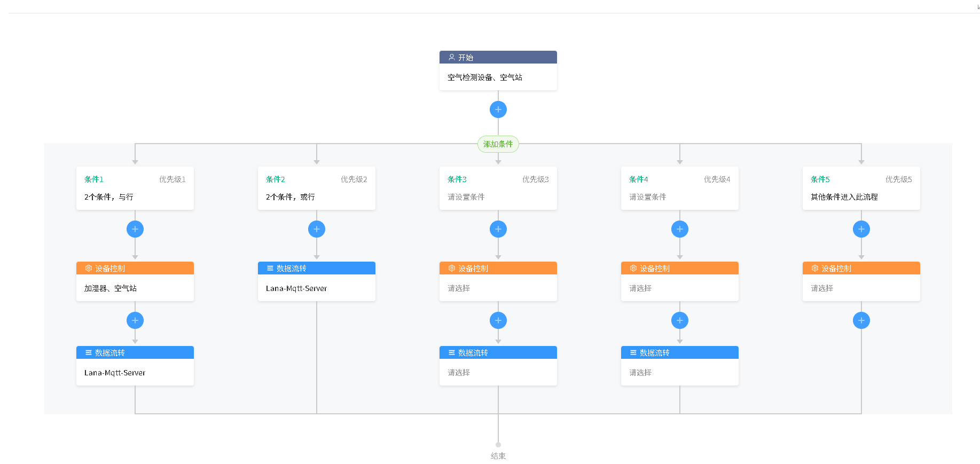Add a node below 条件5's 设备控制 node
This screenshot has height=464, width=980.
(861, 320)
